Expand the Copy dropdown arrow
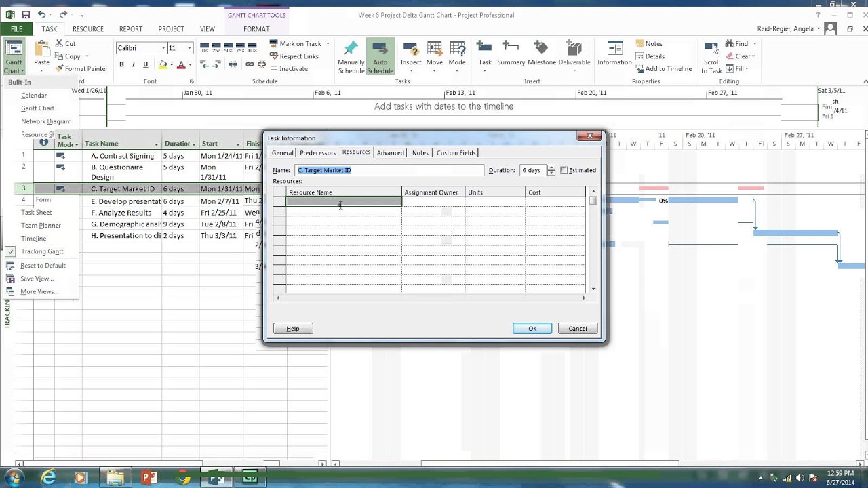This screenshot has height=488, width=868. point(86,56)
